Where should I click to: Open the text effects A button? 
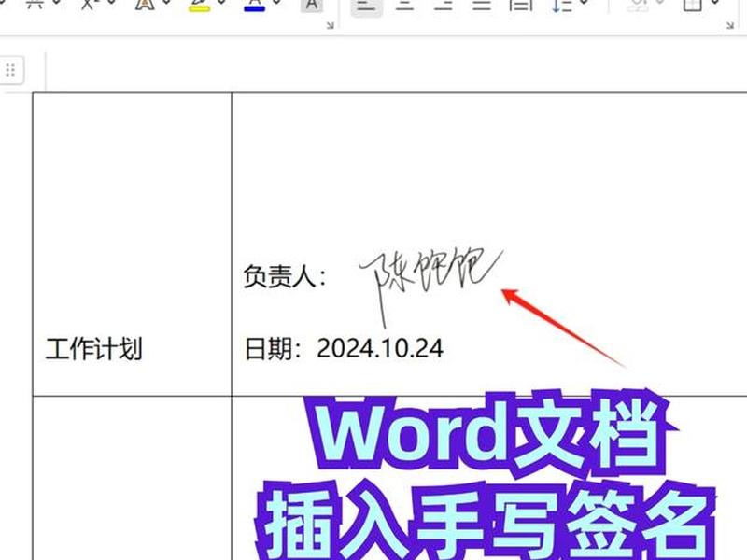click(x=145, y=5)
